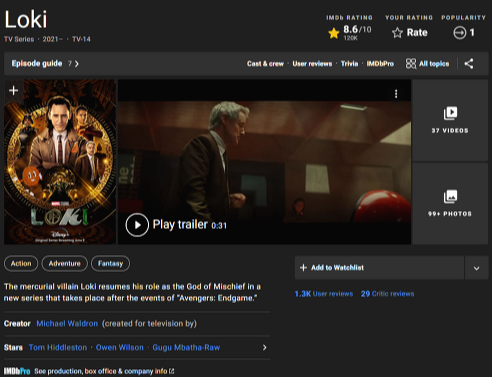This screenshot has width=492, height=377.
Task: Open the three-dot menu on the trailer
Action: pos(396,94)
